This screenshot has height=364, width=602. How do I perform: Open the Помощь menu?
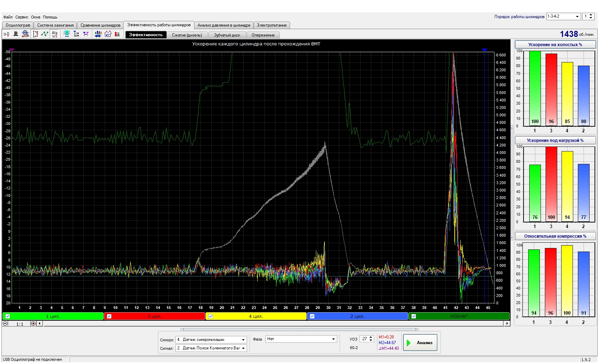tap(50, 17)
